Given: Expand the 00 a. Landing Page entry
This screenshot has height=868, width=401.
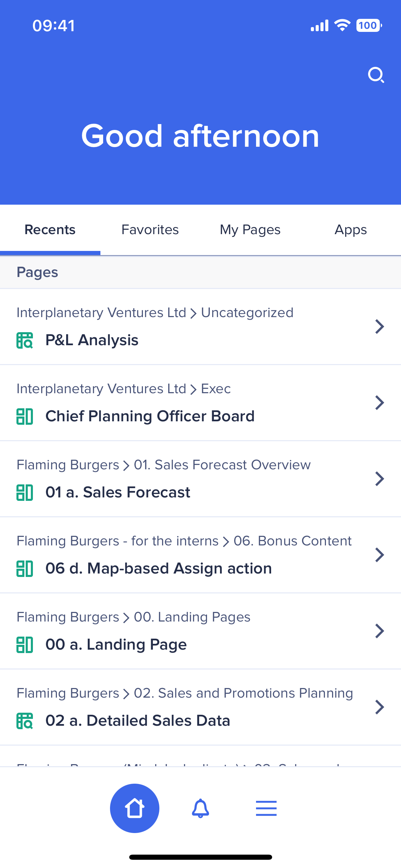Looking at the screenshot, I should [x=379, y=630].
